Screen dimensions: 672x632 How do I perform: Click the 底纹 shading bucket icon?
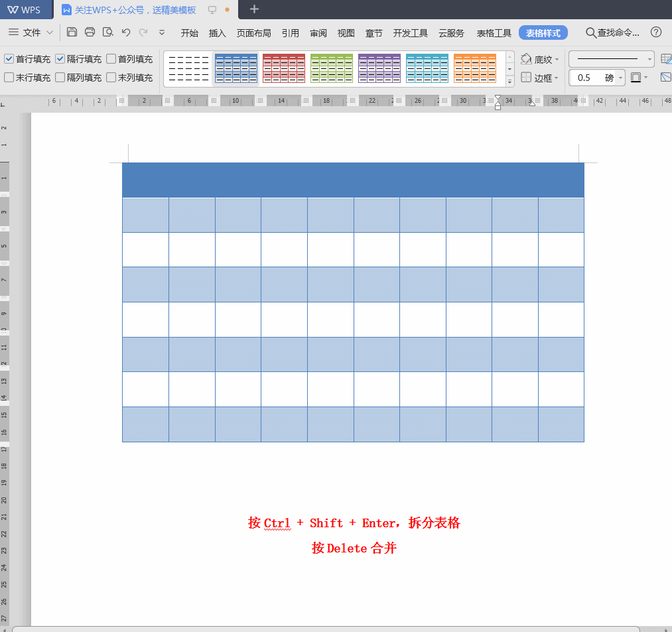point(526,59)
